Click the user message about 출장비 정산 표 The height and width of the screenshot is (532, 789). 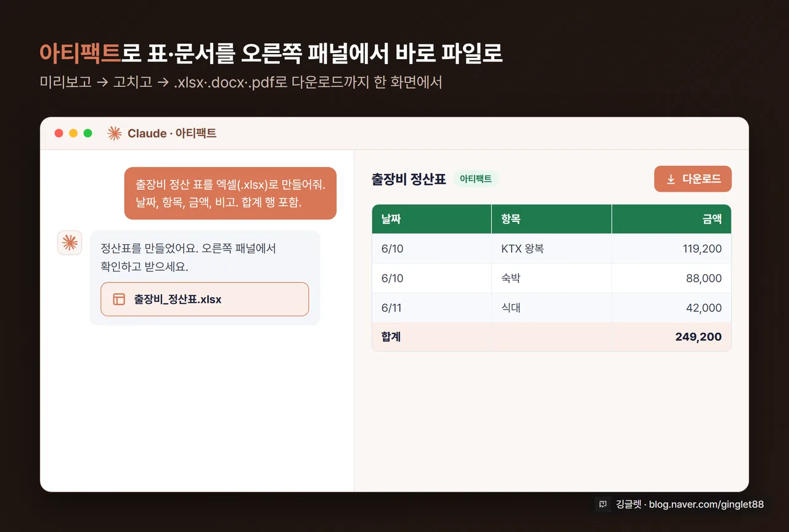(231, 194)
